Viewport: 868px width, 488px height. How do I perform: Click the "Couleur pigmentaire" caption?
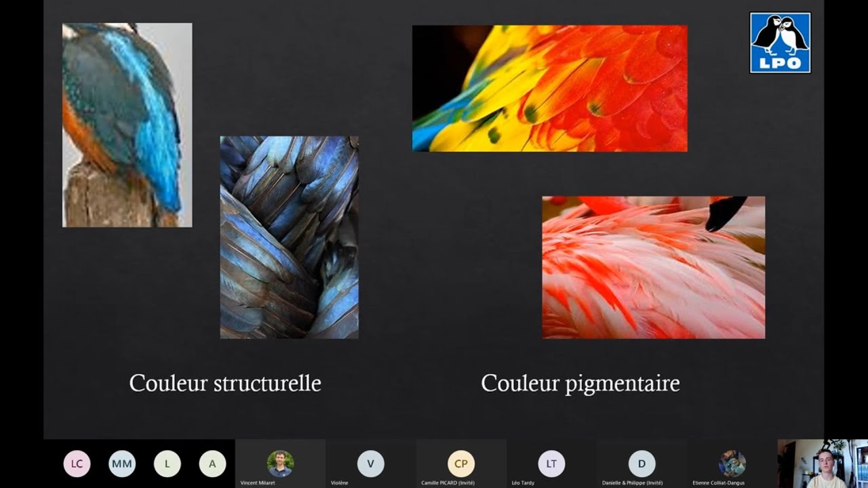click(x=580, y=383)
